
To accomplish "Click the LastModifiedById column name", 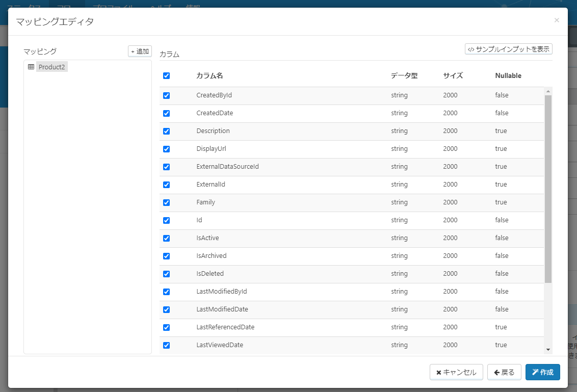I will (222, 292).
